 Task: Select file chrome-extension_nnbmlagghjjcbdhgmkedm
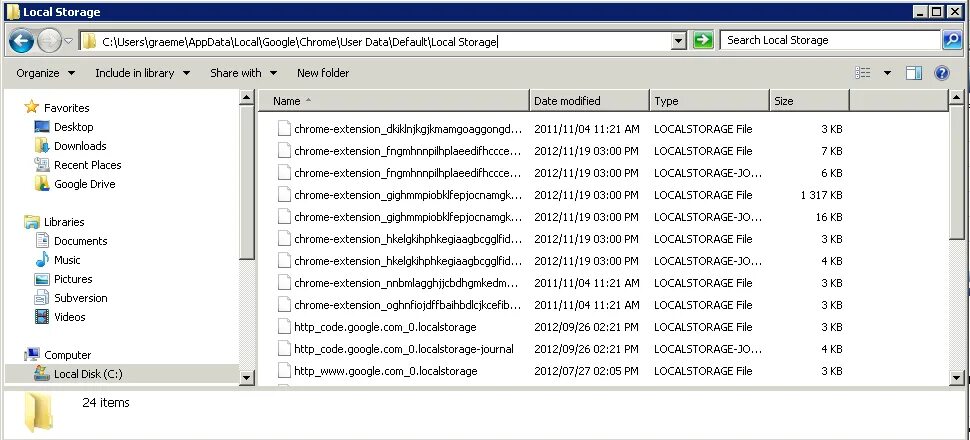[406, 283]
